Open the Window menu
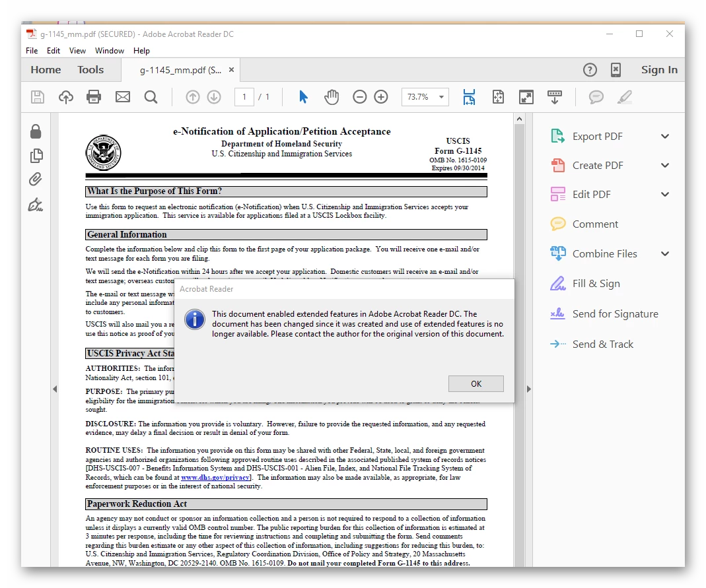 (x=110, y=51)
